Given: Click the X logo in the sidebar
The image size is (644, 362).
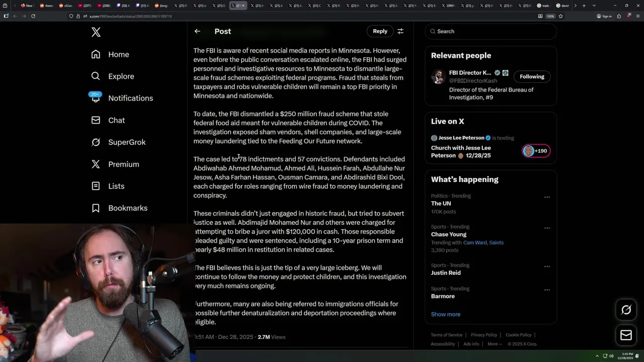Looking at the screenshot, I should pos(96,32).
